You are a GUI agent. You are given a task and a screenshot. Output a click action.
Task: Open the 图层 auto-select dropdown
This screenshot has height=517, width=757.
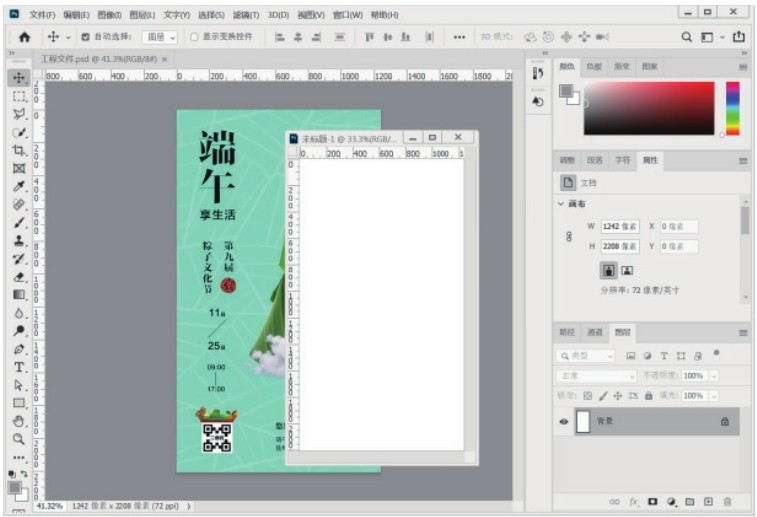tap(160, 37)
